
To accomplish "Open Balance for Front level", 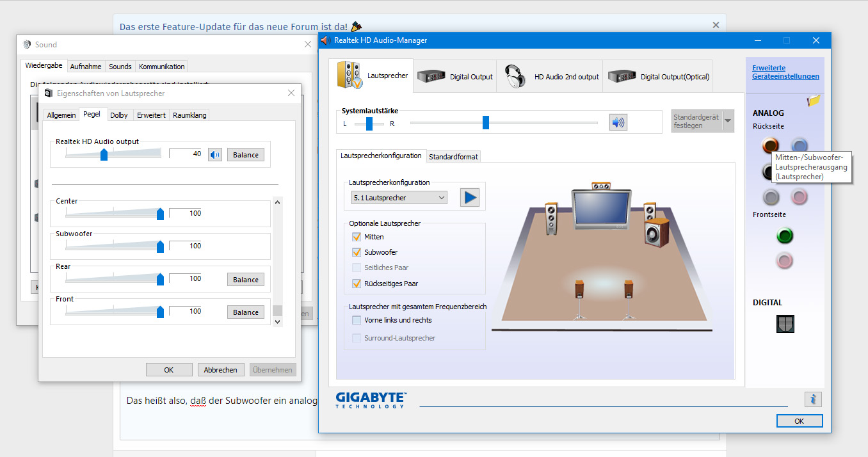I will pyautogui.click(x=246, y=312).
